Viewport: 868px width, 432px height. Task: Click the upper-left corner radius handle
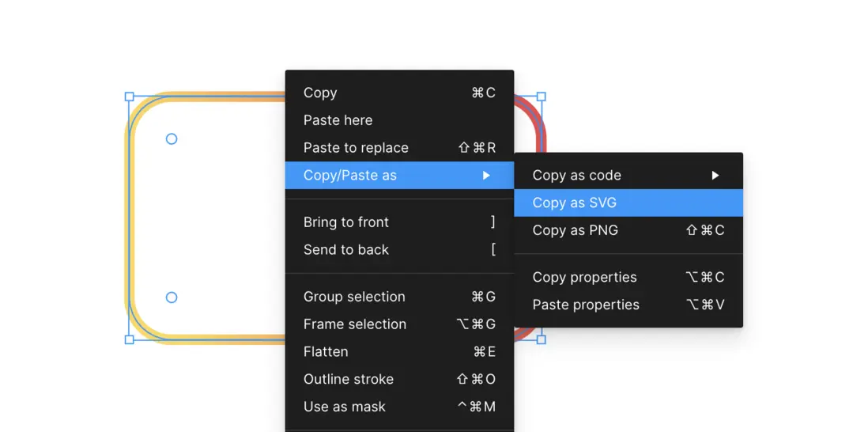172,139
